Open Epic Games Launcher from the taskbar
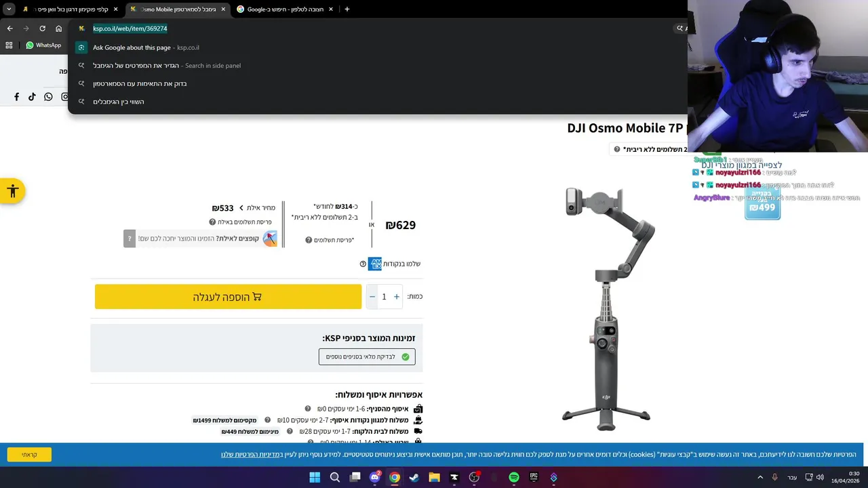Screen dimensions: 868x488 pos(534,477)
